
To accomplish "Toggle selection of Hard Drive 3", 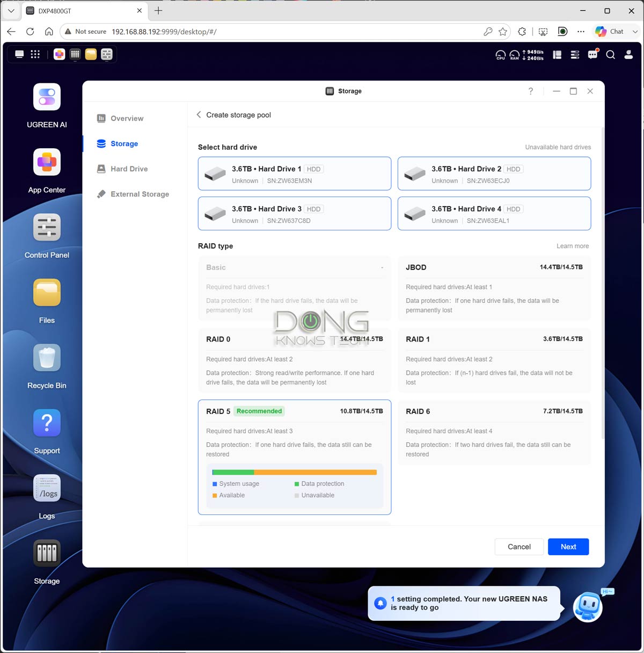I will click(295, 214).
